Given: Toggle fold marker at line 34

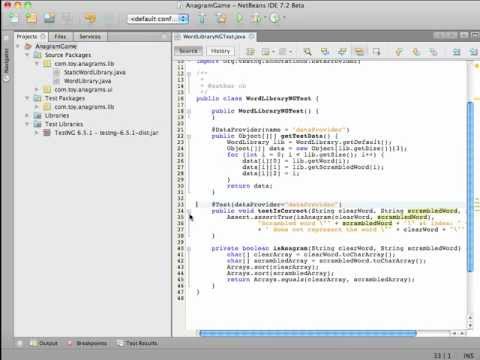Looking at the screenshot, I should 189,211.
